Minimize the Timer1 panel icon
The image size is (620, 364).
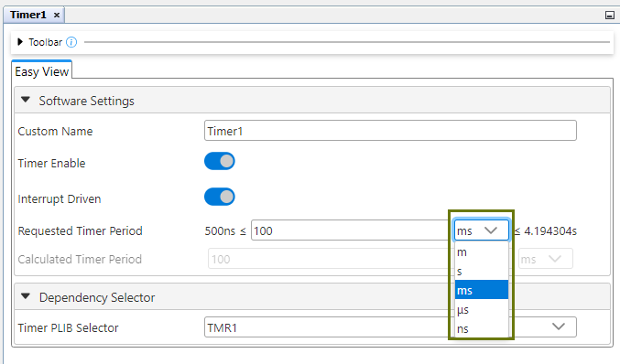[x=609, y=16]
